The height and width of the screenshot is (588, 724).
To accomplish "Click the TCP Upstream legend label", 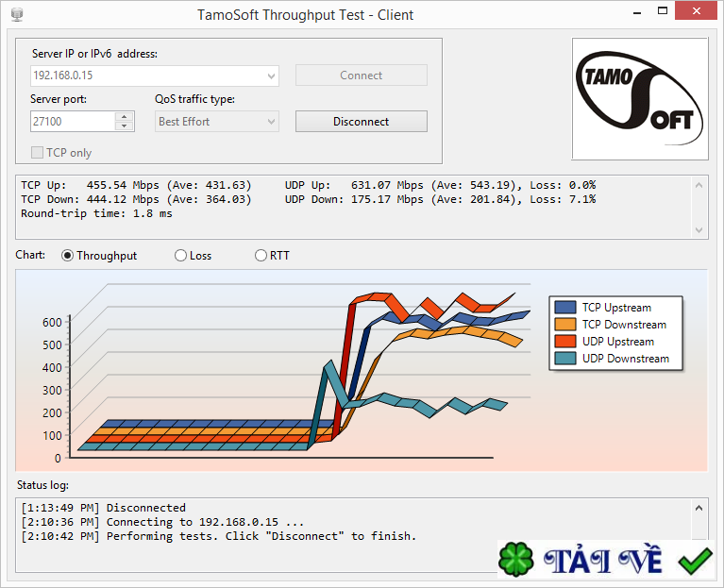I will [616, 308].
